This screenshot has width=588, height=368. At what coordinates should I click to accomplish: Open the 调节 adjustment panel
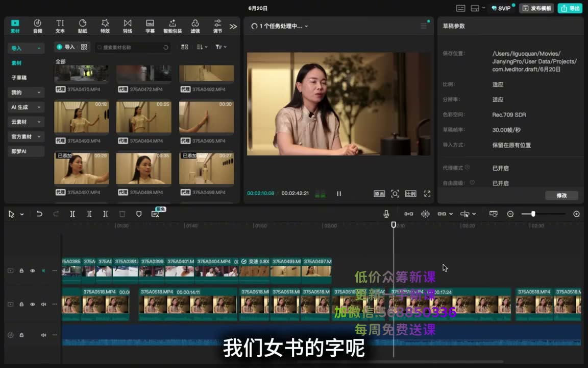[x=217, y=26]
